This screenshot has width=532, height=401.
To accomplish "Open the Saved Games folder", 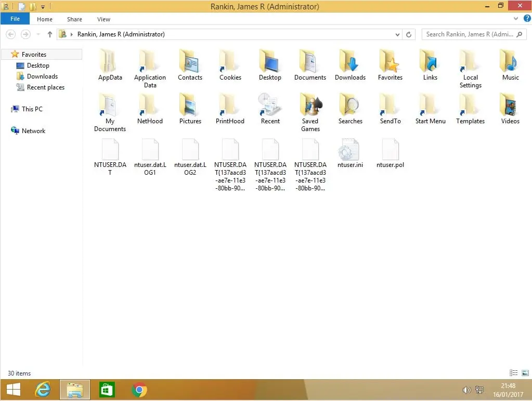I will (x=310, y=113).
